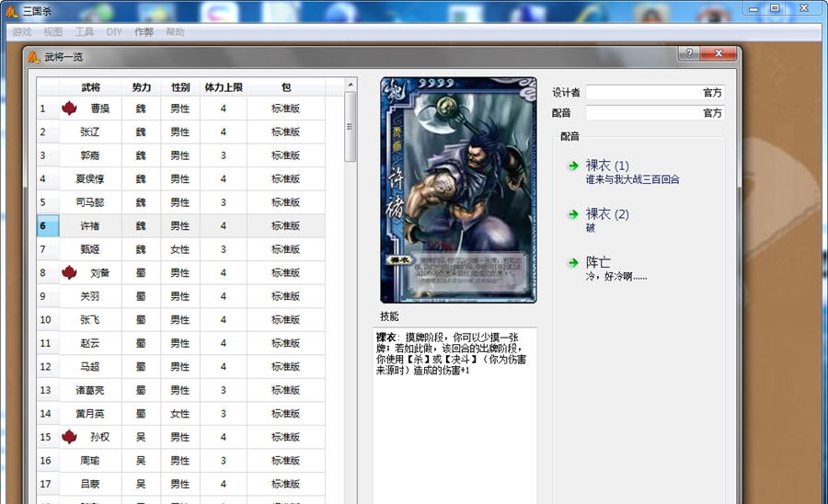Select 司马懿 in the generals list

click(x=90, y=202)
